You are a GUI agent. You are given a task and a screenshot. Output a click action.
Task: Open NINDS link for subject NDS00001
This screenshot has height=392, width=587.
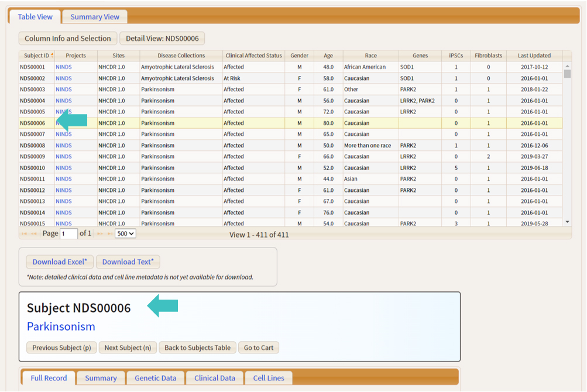point(64,67)
